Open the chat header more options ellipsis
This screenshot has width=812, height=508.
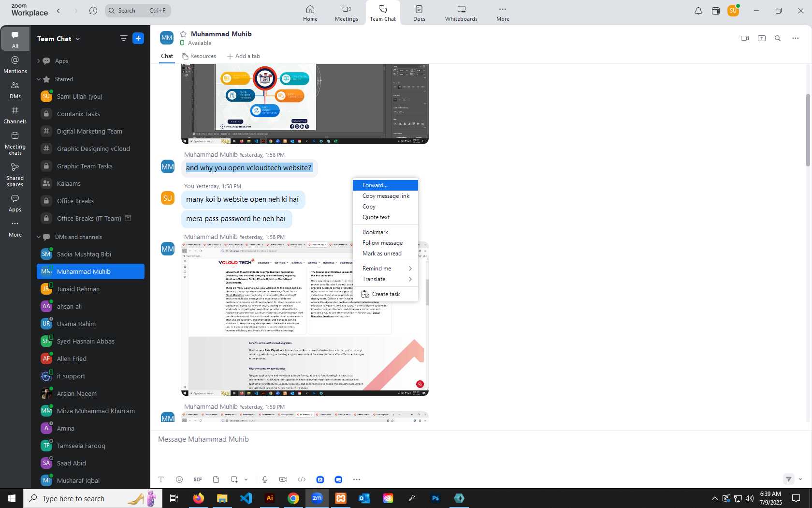point(796,38)
